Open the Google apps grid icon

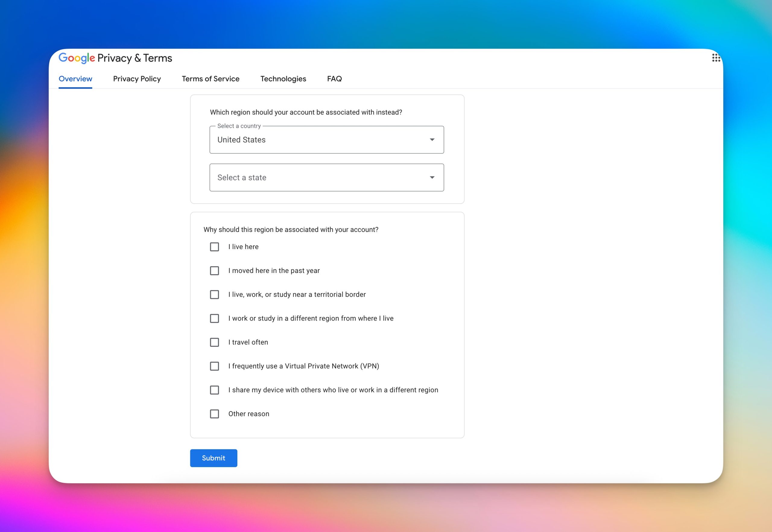click(716, 58)
